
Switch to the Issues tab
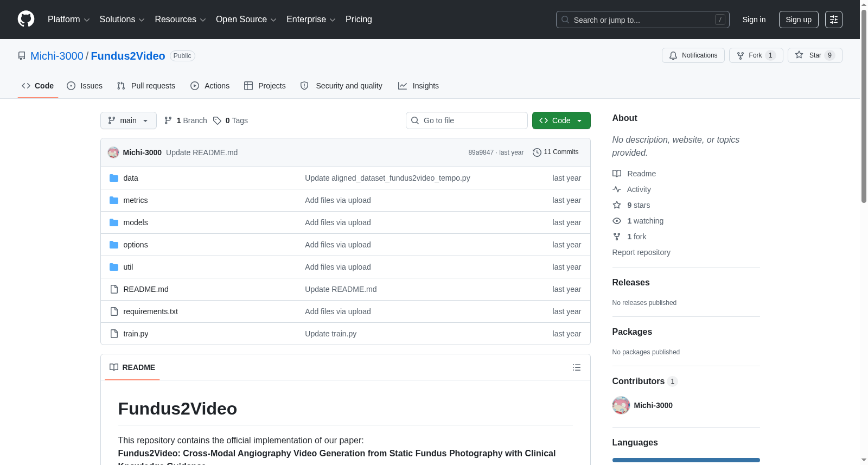click(x=85, y=86)
